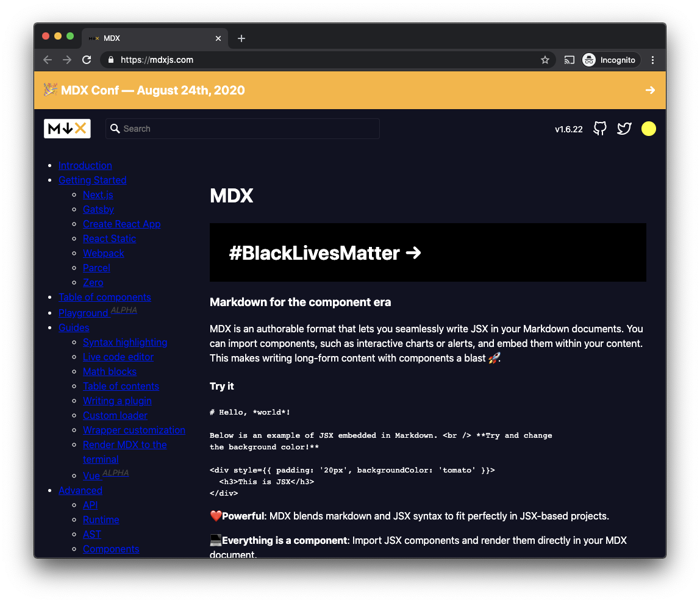The image size is (700, 603).
Task: Click the bookmark star in the address bar
Action: [x=545, y=60]
